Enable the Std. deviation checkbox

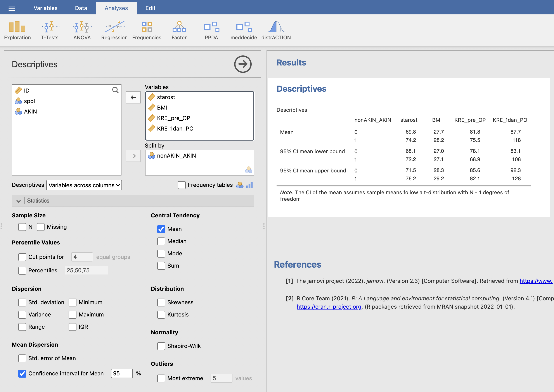point(22,303)
